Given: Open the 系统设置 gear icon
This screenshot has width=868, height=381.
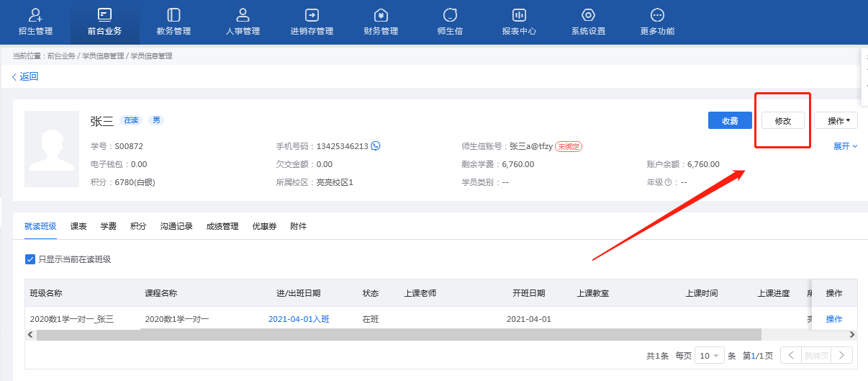Looking at the screenshot, I should point(588,14).
